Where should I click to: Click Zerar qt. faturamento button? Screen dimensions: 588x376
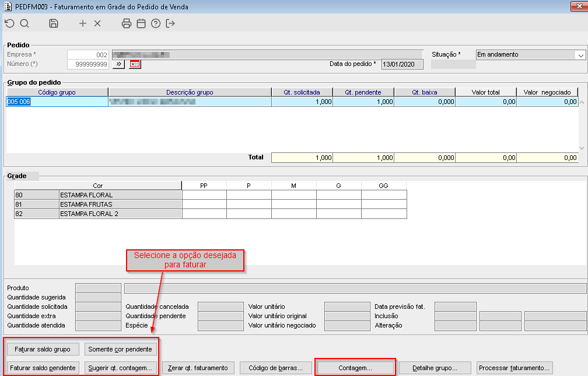(198, 368)
